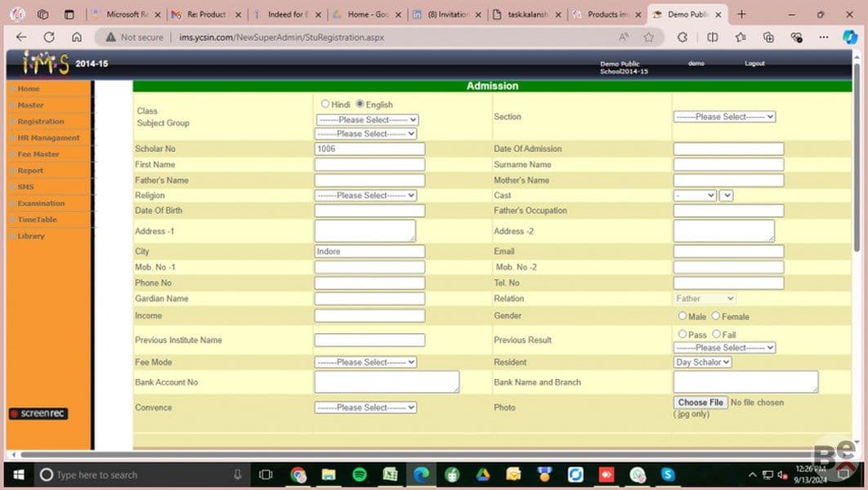
Task: Add this page to favorites with the star icon
Action: point(649,37)
